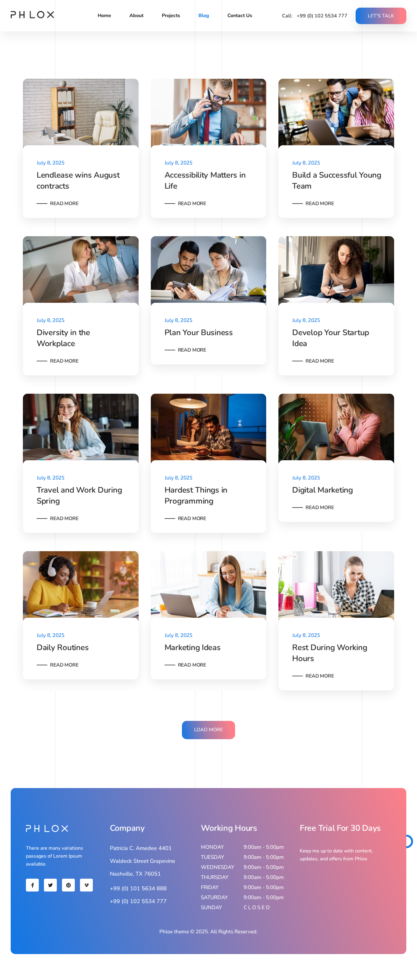The width and height of the screenshot is (417, 980).
Task: Click the LOAD MORE button
Action: click(209, 730)
